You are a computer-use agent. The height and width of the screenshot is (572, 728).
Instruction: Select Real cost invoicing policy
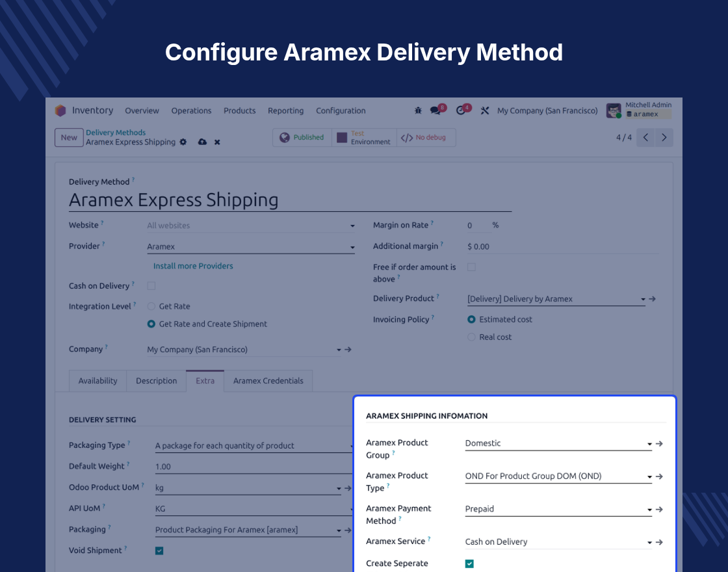[x=471, y=337]
